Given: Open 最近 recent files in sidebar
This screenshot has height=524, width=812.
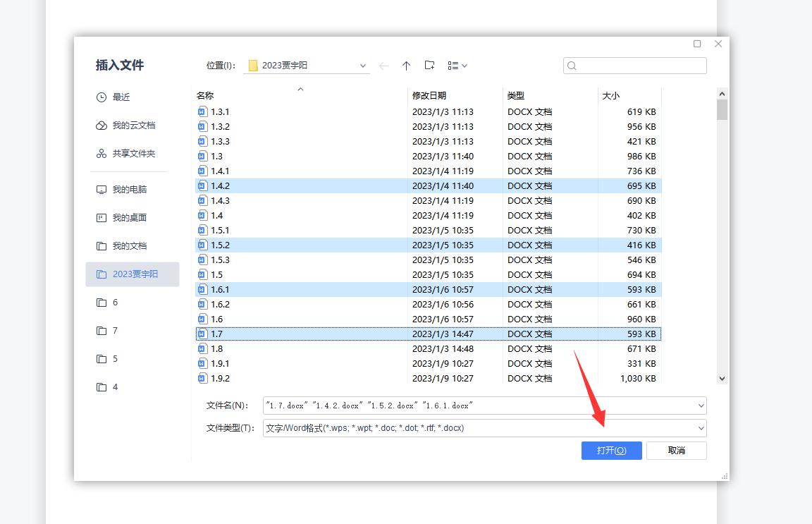Looking at the screenshot, I should pyautogui.click(x=121, y=97).
